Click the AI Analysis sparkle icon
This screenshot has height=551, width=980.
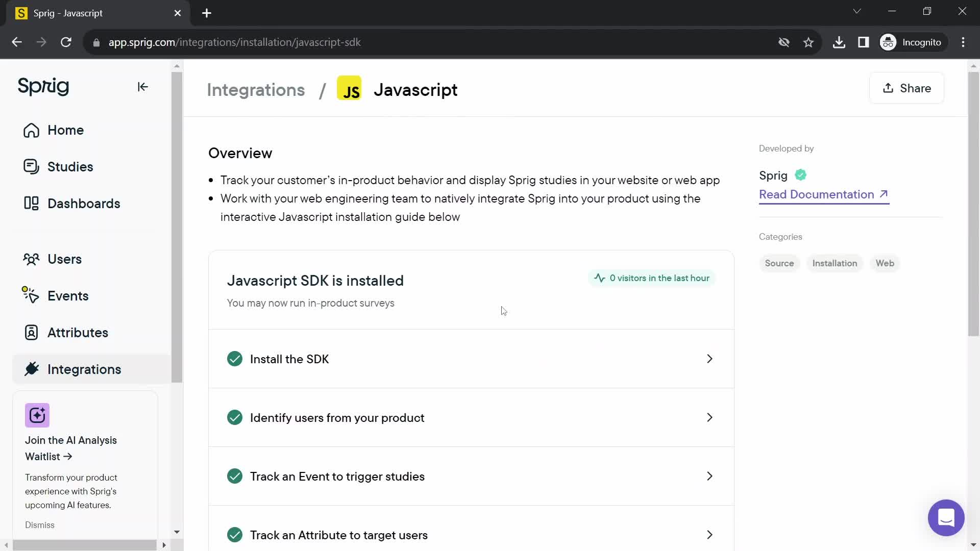point(37,415)
